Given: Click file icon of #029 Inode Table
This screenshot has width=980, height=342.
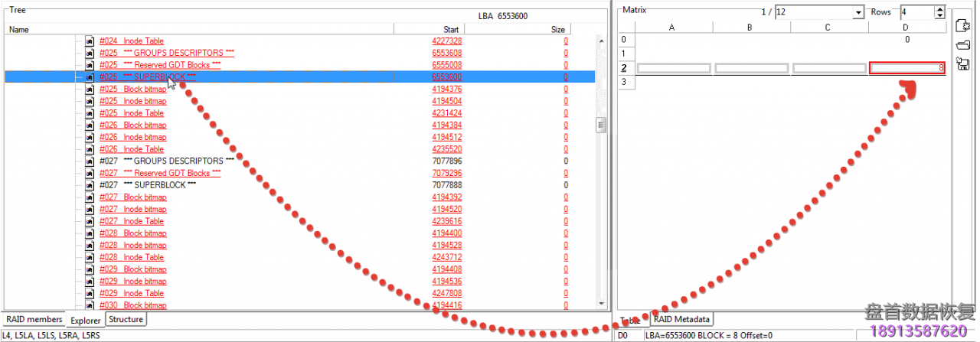Looking at the screenshot, I should point(90,294).
